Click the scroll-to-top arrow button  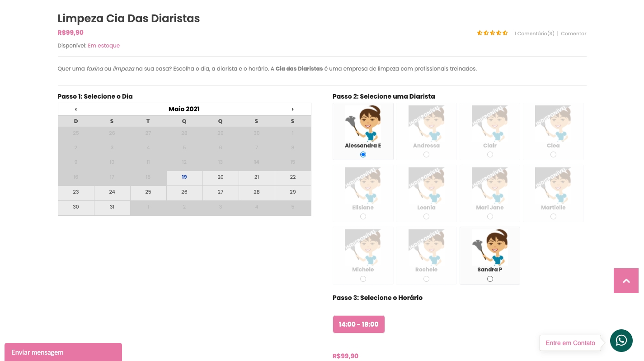[x=626, y=281]
